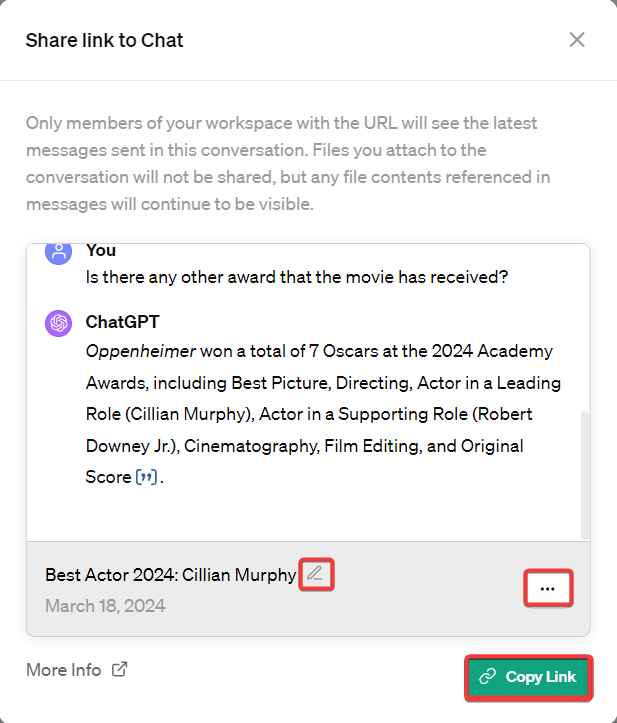Click the green Copy Link button
This screenshot has width=617, height=723.
(529, 677)
